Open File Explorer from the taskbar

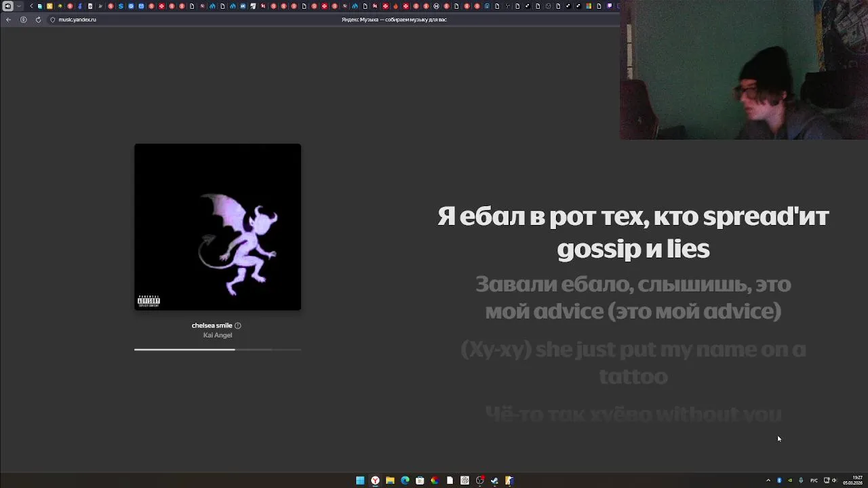390,481
